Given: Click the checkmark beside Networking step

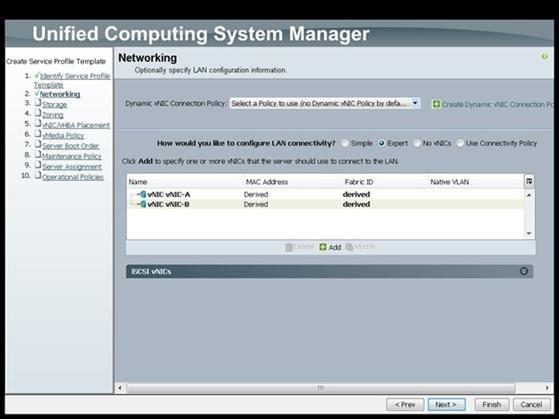Looking at the screenshot, I should click(x=36, y=93).
